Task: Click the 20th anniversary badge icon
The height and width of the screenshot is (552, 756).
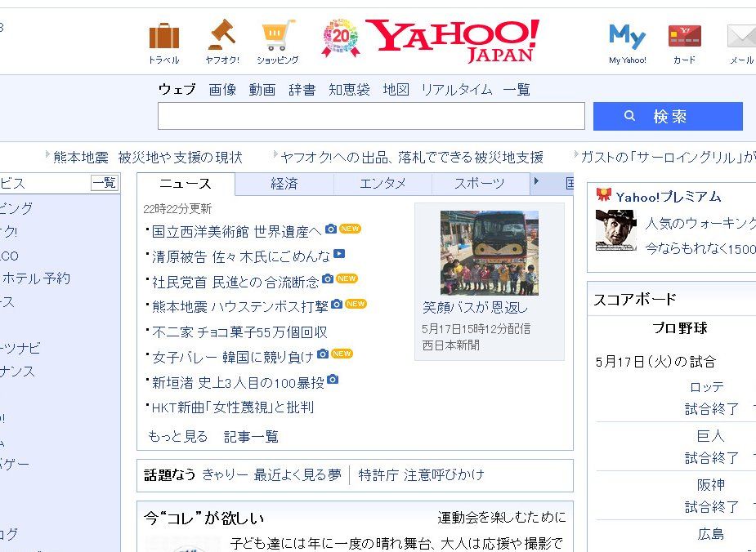Action: tap(341, 38)
